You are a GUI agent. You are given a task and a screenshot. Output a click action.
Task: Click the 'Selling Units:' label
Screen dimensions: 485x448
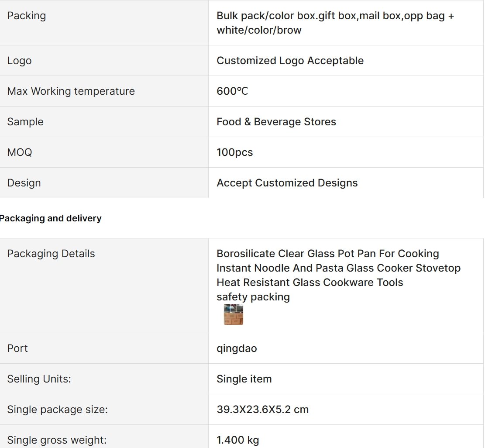(x=39, y=379)
